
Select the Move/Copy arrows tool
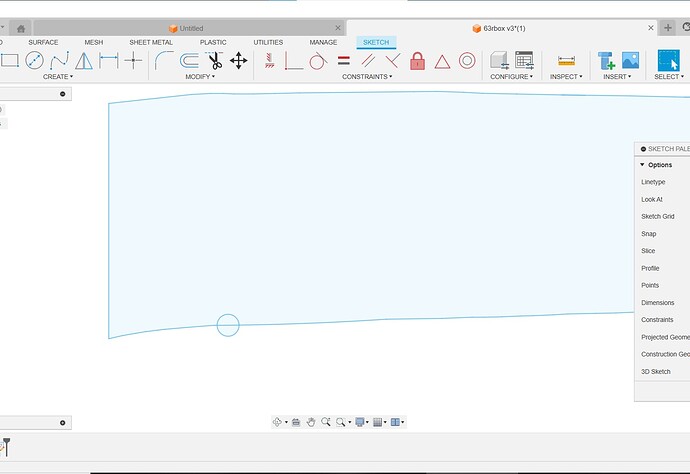coord(239,61)
